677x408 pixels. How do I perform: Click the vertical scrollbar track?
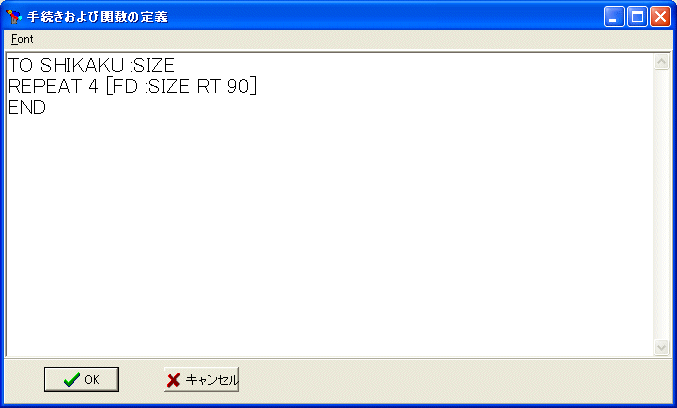[661, 205]
